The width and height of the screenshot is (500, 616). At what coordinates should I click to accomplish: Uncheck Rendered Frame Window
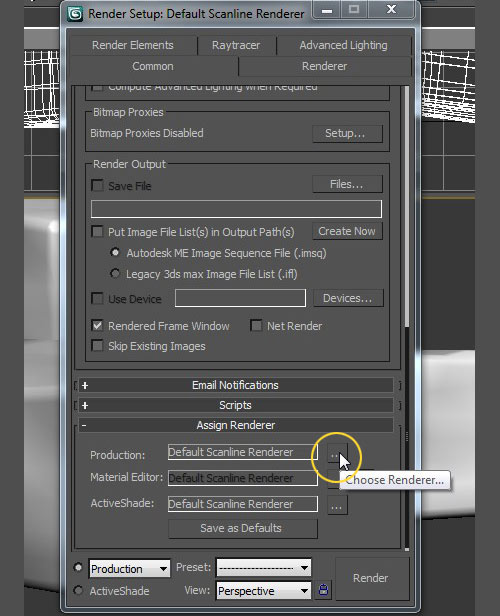pyautogui.click(x=97, y=325)
